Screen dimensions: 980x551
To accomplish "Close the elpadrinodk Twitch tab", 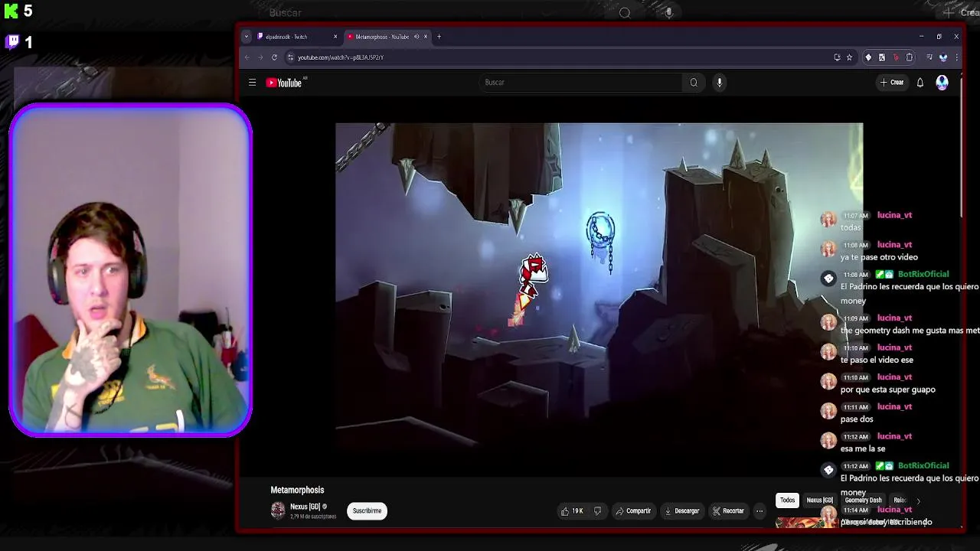I will 335,37.
